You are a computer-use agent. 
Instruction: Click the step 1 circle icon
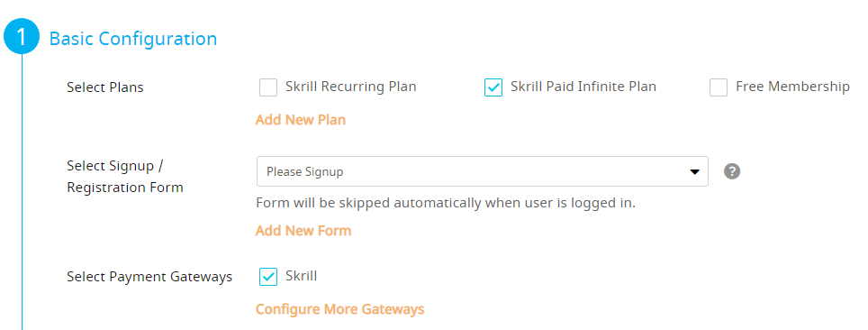(x=22, y=37)
